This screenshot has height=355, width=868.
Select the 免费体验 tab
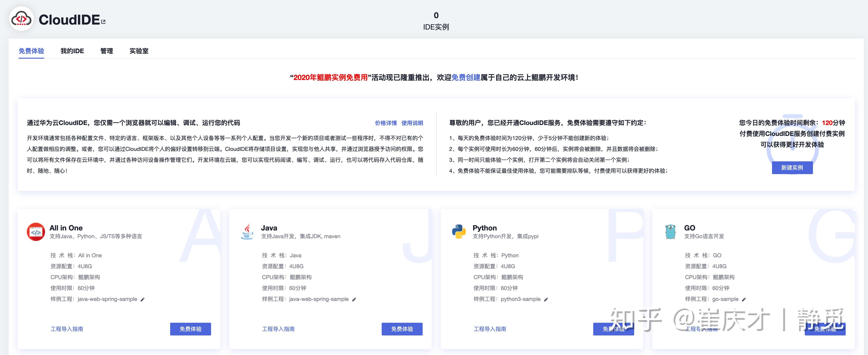click(x=31, y=50)
